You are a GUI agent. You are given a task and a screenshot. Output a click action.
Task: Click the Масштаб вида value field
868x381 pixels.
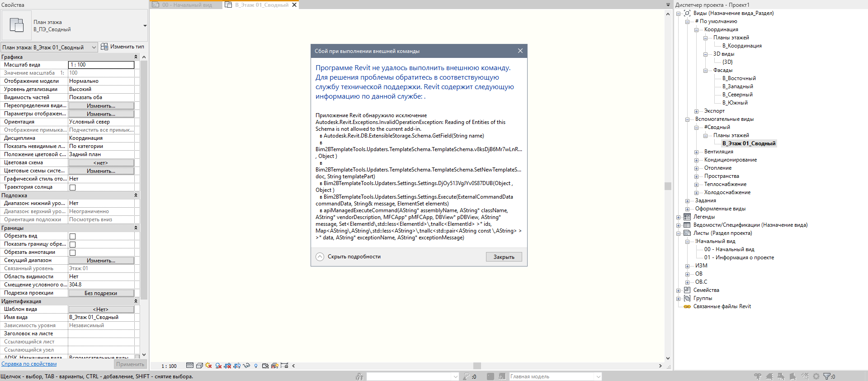pos(101,65)
